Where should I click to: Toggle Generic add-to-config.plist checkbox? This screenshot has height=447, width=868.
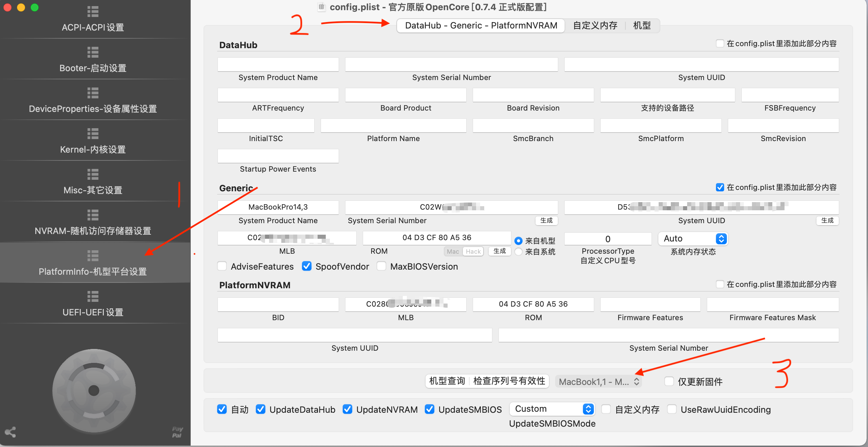[x=720, y=187]
